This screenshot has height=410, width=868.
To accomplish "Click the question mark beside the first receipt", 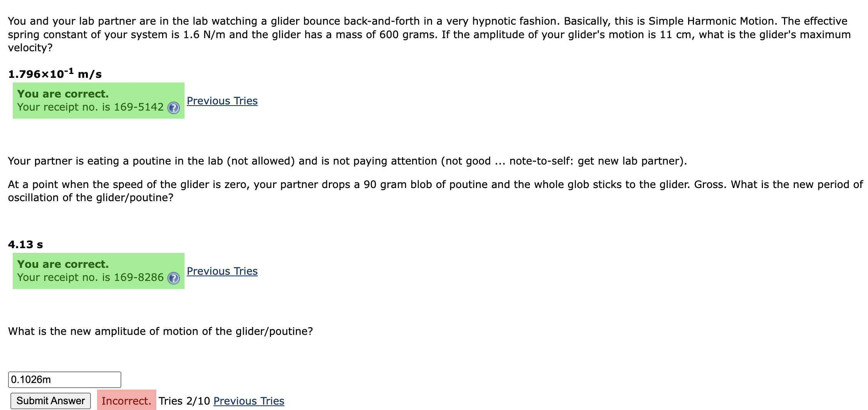I will click(x=174, y=108).
